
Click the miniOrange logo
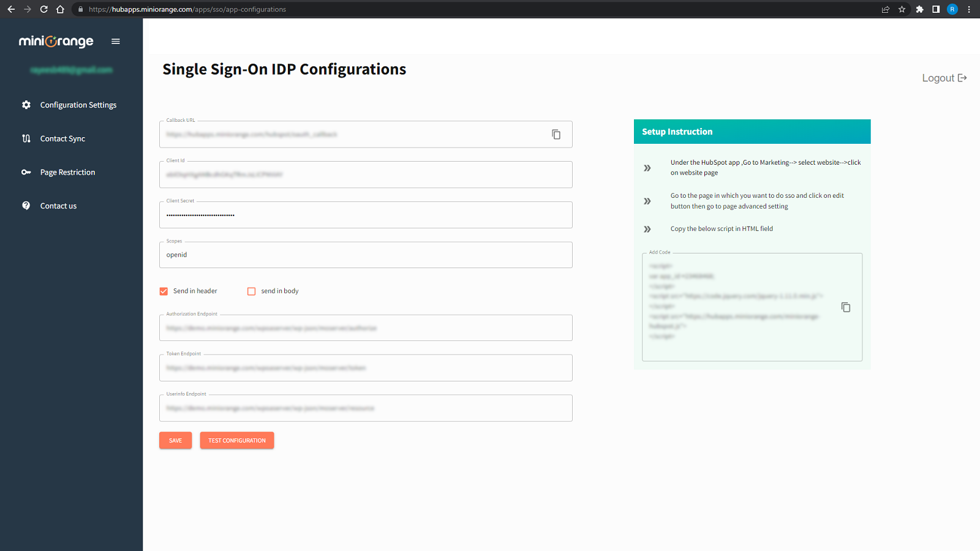pyautogui.click(x=56, y=41)
